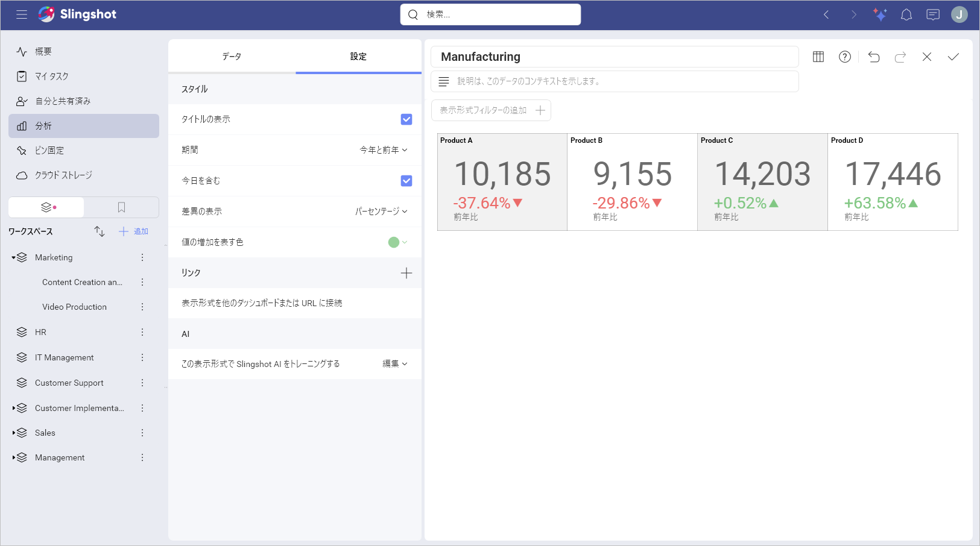Switch to the データ tab
The image size is (980, 546).
tap(232, 57)
